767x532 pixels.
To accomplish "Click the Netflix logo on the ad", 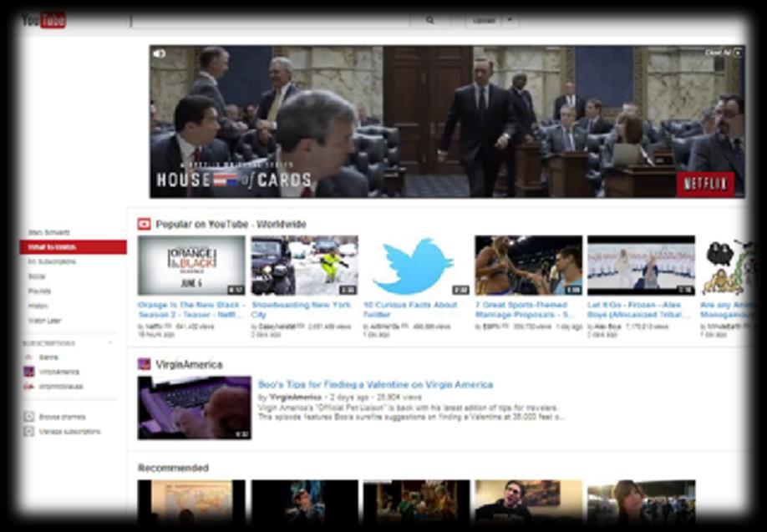I will coord(705,184).
